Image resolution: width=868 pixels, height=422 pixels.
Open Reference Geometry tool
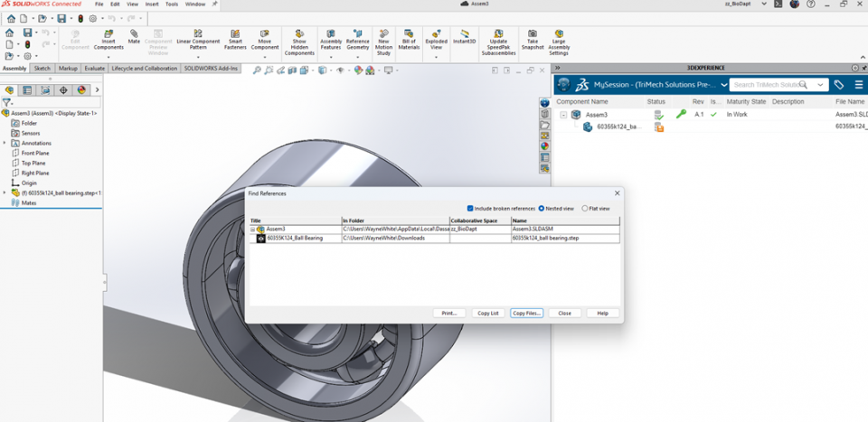click(358, 40)
